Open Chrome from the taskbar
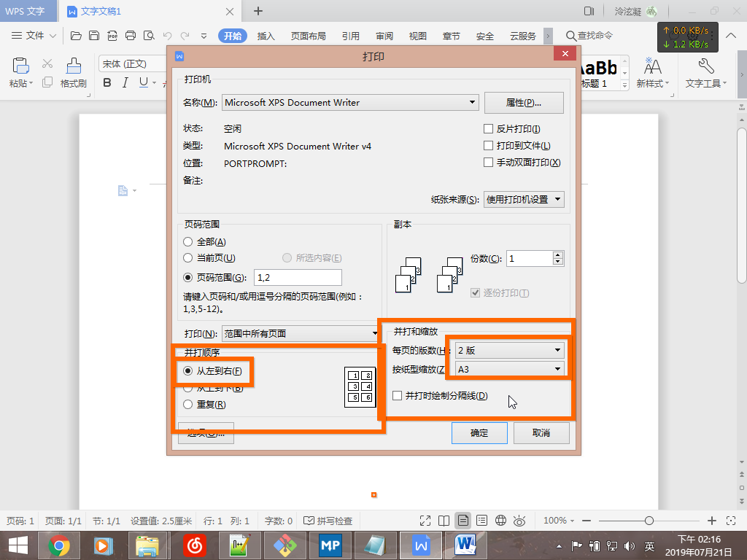 (x=59, y=545)
